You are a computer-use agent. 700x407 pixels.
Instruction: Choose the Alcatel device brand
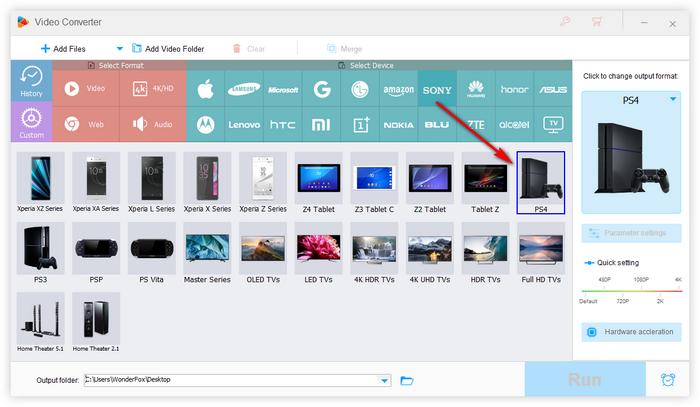tap(514, 125)
